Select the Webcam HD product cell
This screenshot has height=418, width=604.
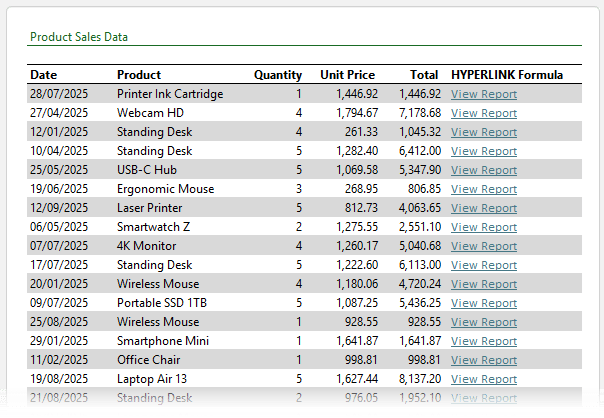point(150,113)
